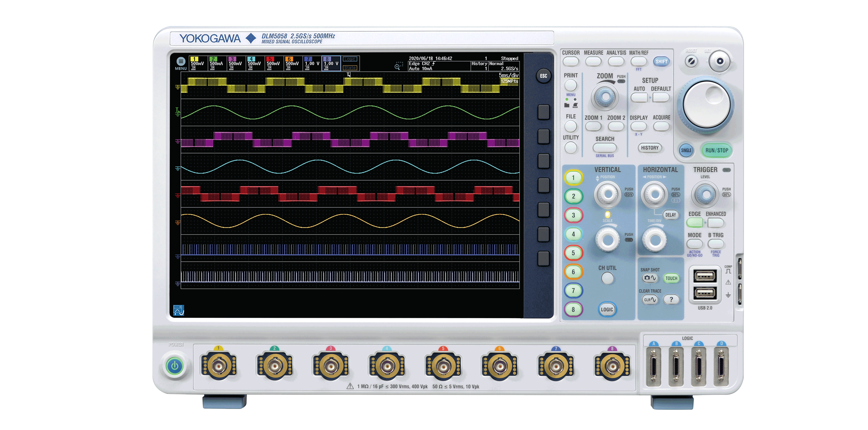Open the ACQUIRE button
868x430 pixels.
click(661, 126)
